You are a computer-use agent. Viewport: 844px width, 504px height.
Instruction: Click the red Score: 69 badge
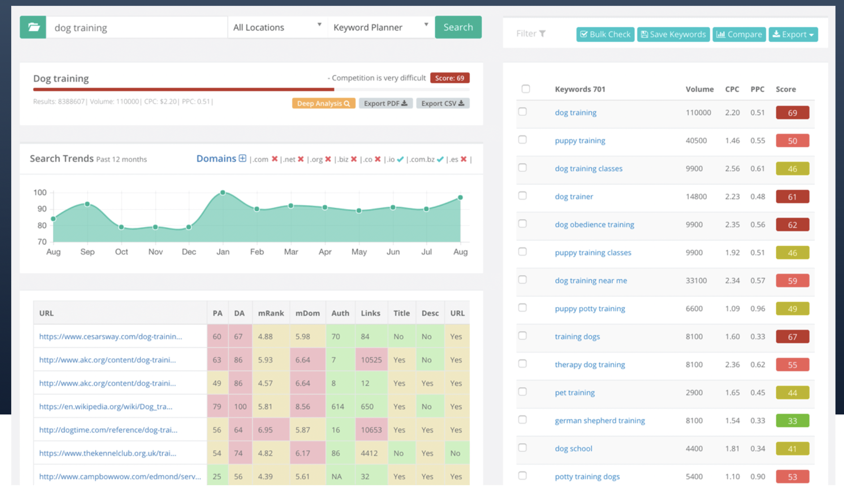pos(450,78)
